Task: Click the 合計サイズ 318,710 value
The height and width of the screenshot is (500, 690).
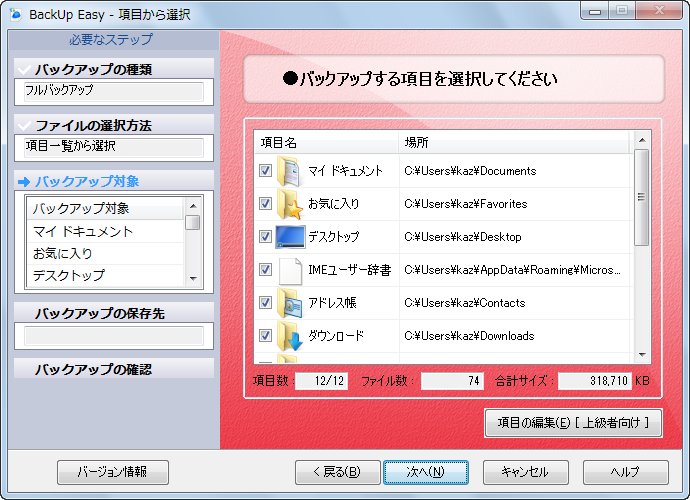Action: coord(595,381)
